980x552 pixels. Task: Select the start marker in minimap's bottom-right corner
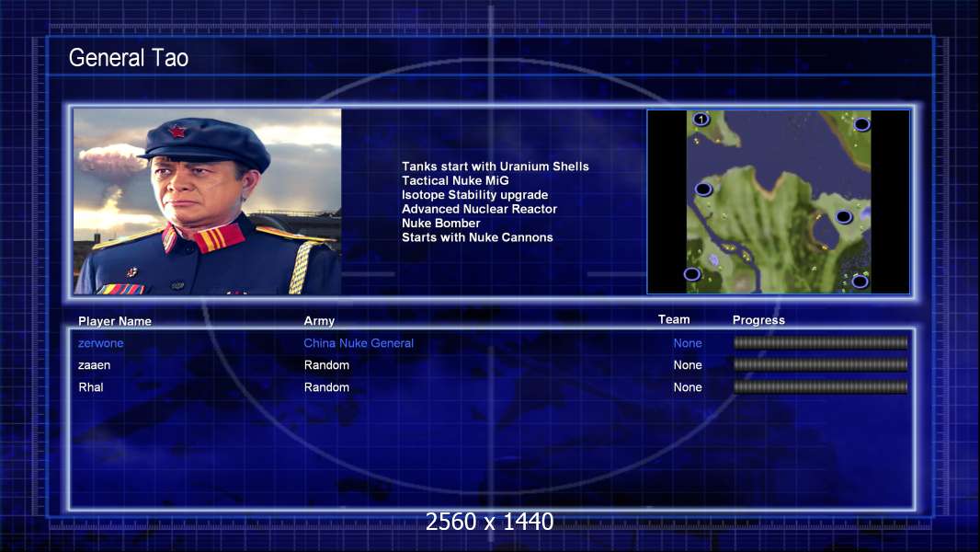(860, 282)
